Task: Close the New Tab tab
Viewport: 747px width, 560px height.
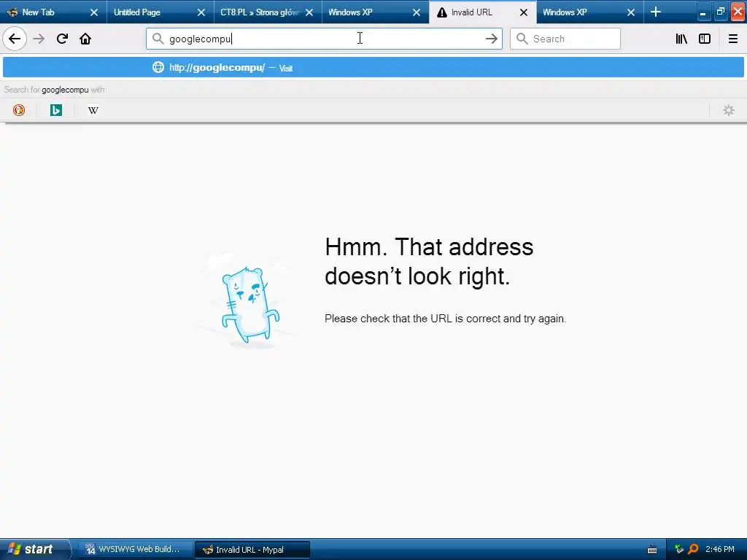Action: tap(94, 12)
